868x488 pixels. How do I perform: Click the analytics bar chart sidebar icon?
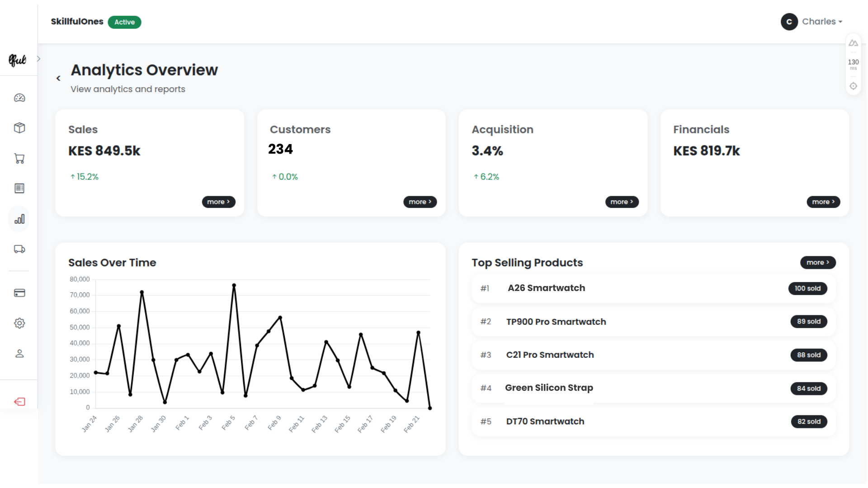pyautogui.click(x=19, y=219)
